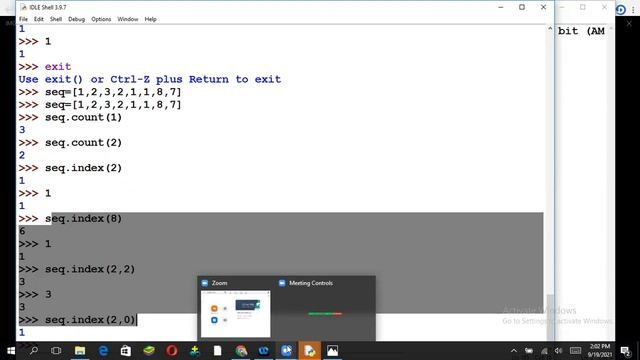Open the Edit menu
This screenshot has width=640, height=360.
(x=39, y=19)
